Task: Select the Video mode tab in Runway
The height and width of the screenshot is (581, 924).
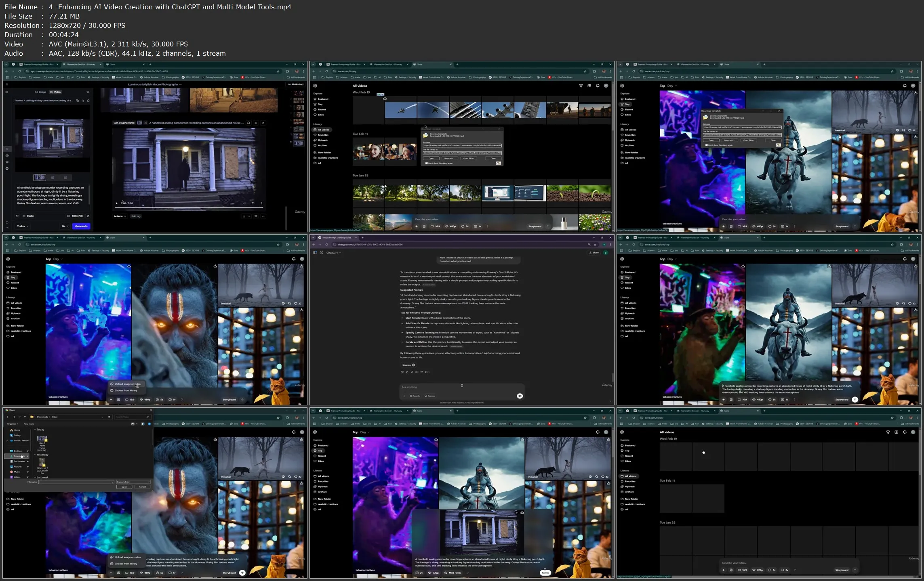Action: point(55,92)
